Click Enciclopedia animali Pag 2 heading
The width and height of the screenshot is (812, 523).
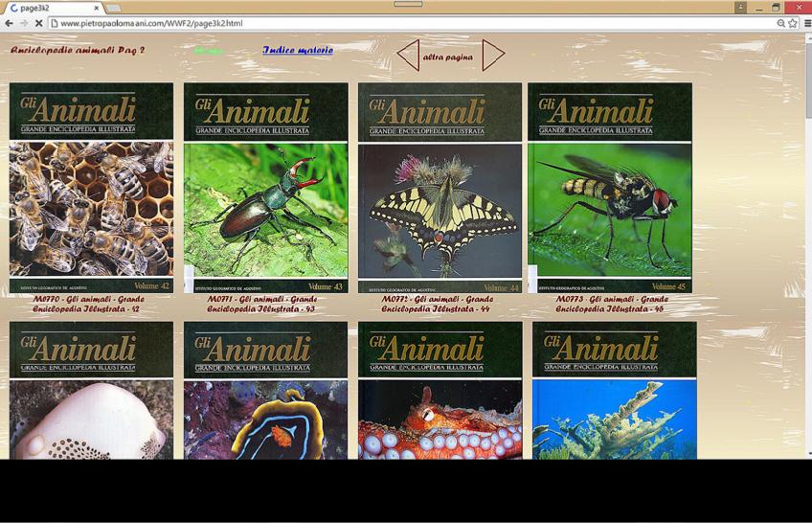(x=78, y=50)
